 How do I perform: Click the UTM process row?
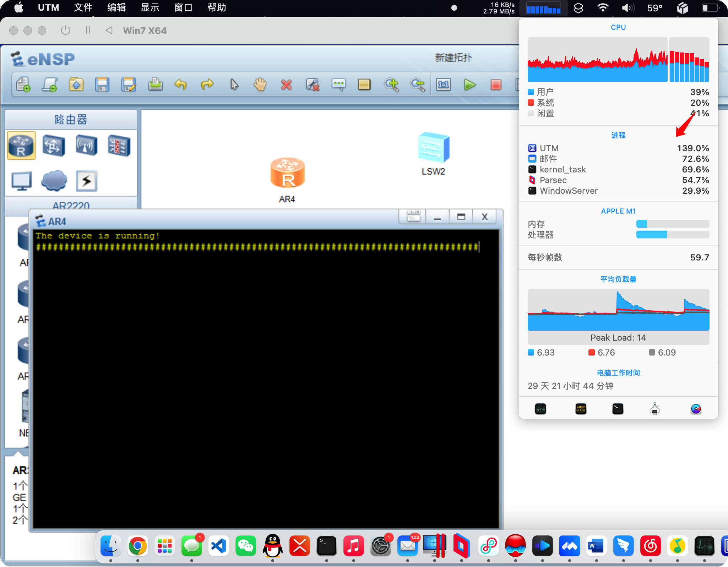pyautogui.click(x=618, y=148)
